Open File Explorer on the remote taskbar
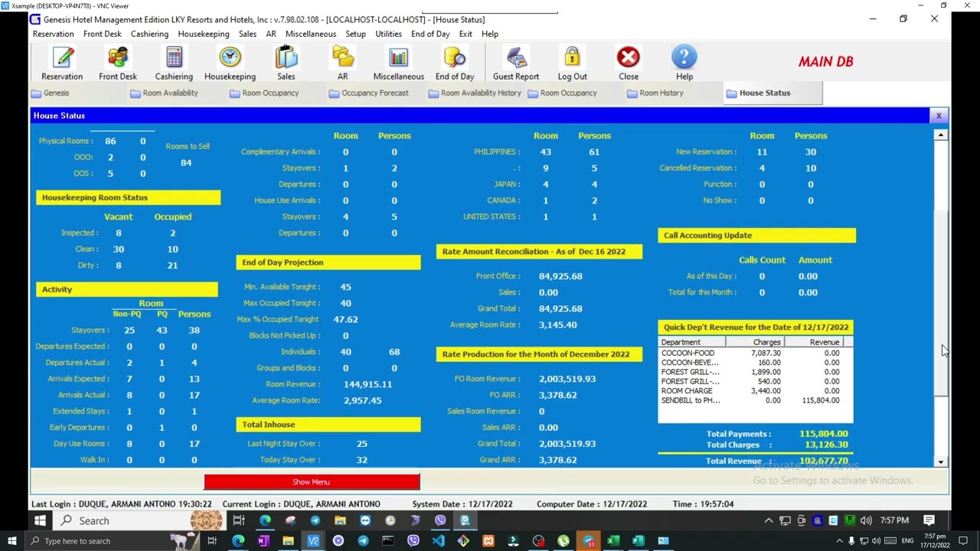The height and width of the screenshot is (551, 980). pyautogui.click(x=340, y=520)
